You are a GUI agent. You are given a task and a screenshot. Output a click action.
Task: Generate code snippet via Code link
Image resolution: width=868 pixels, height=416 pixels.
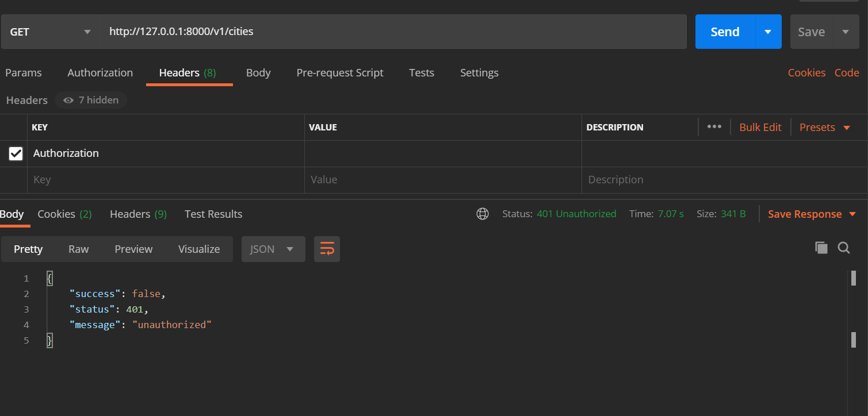(847, 72)
